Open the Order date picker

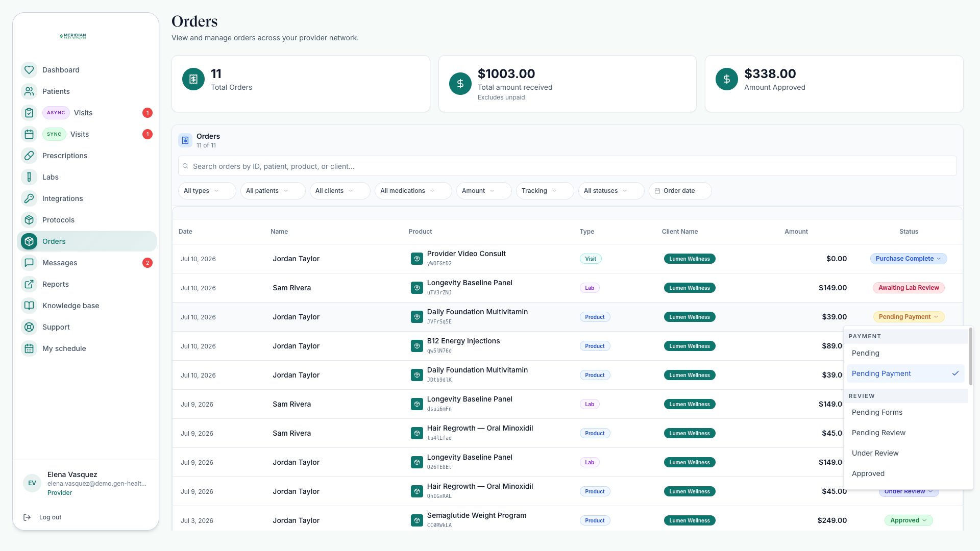click(680, 191)
